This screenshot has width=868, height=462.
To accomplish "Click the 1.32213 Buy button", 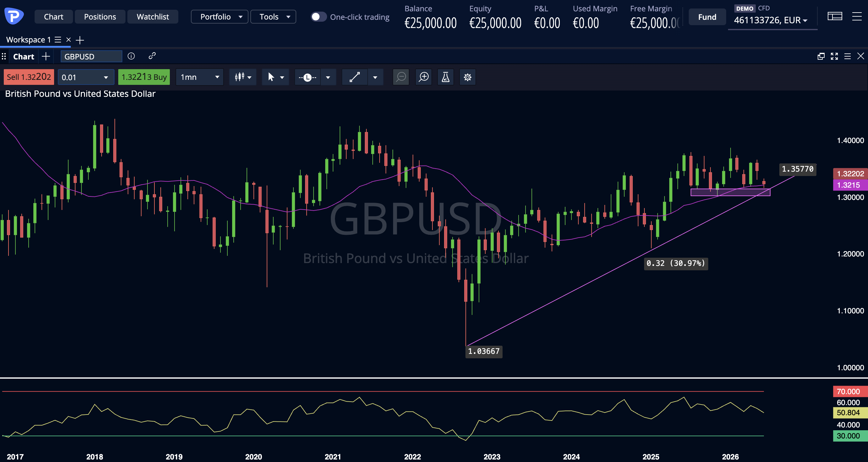I will tap(144, 77).
